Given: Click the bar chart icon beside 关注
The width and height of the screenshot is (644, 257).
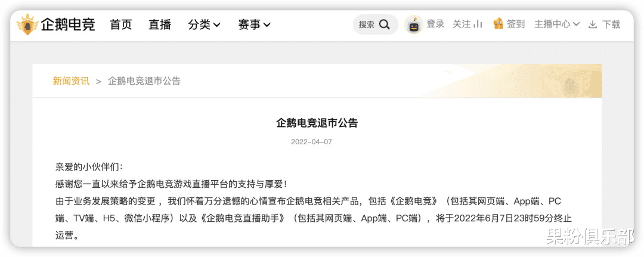Looking at the screenshot, I should tap(478, 24).
